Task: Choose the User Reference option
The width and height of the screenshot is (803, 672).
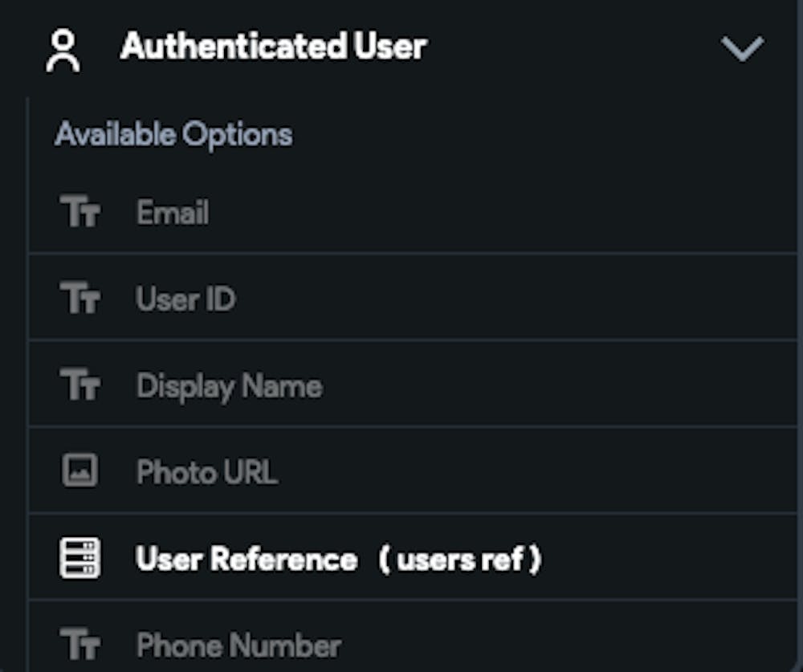Action: (247, 559)
